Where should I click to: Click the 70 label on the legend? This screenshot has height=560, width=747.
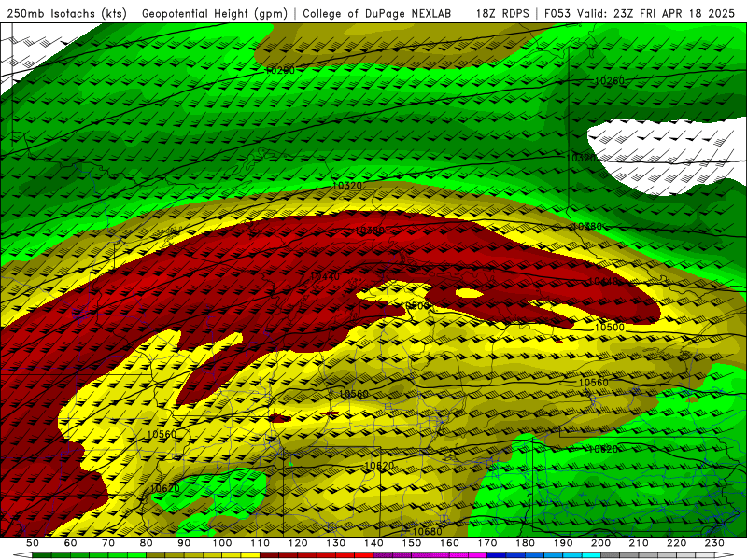[108, 543]
